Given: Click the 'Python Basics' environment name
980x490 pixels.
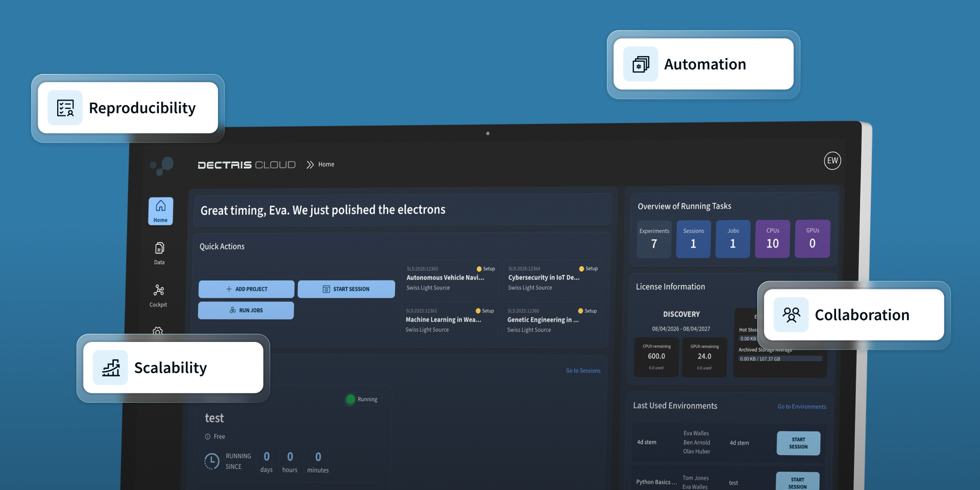Looking at the screenshot, I should 656,482.
